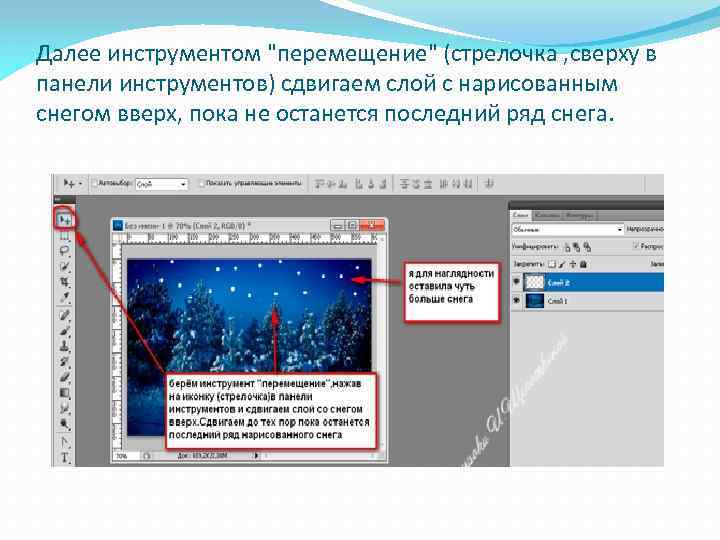
Task: Click the distribute top edges icon
Action: click(x=404, y=184)
